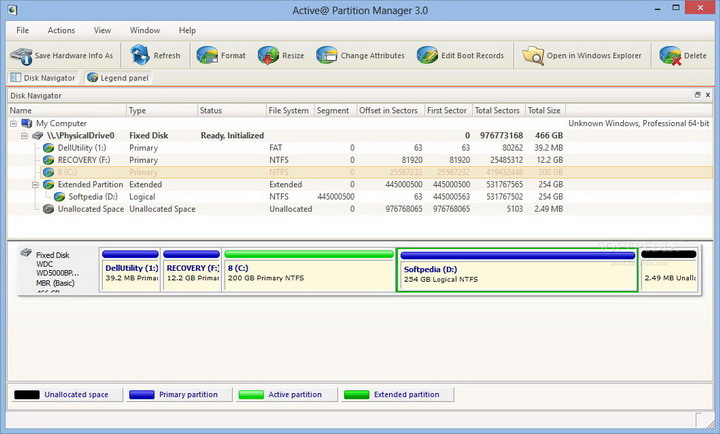Click the application icon in title bar
720x434 pixels.
point(12,10)
